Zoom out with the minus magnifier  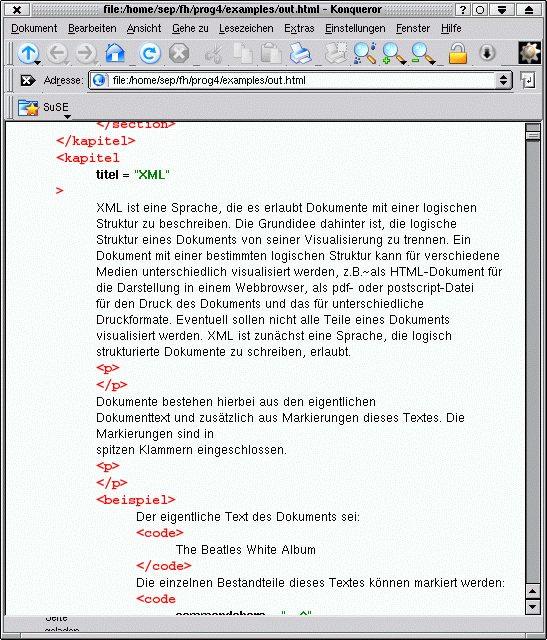(422, 53)
